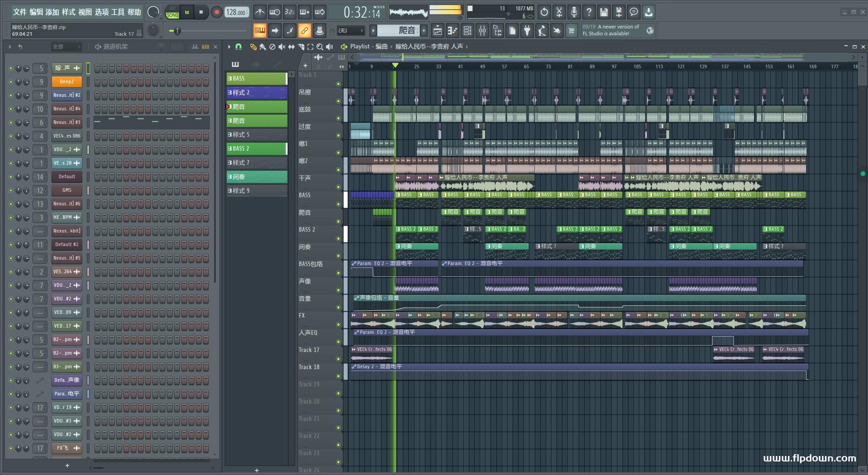The width and height of the screenshot is (868, 475).
Task: Open the playlist options menu arrow
Action: coord(229,47)
